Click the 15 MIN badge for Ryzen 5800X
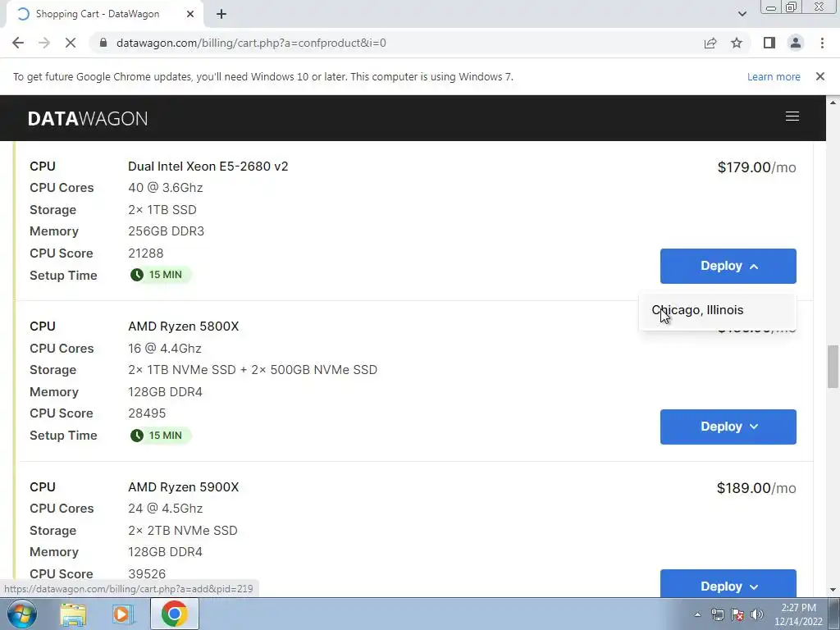This screenshot has width=840, height=630. 160,436
